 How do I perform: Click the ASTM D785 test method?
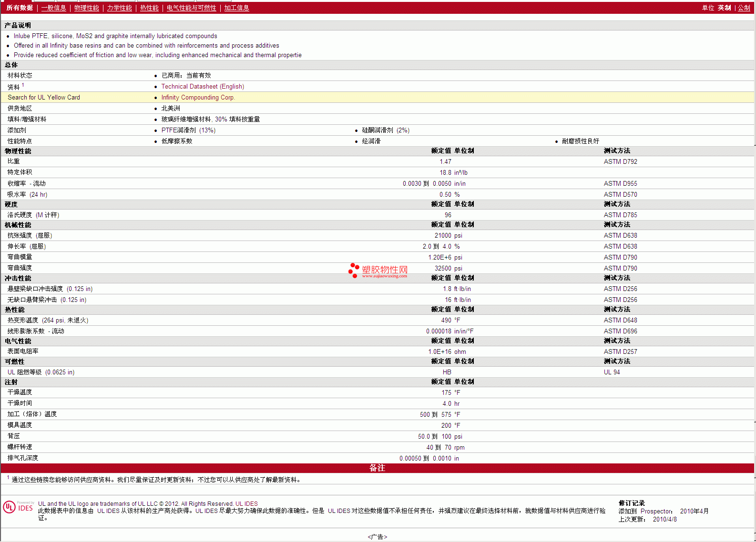620,215
